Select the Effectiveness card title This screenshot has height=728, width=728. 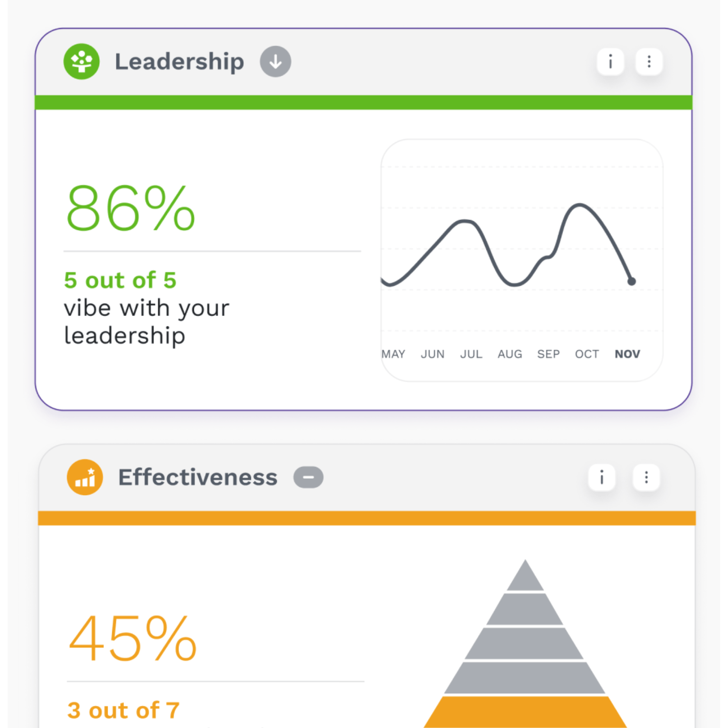click(197, 477)
